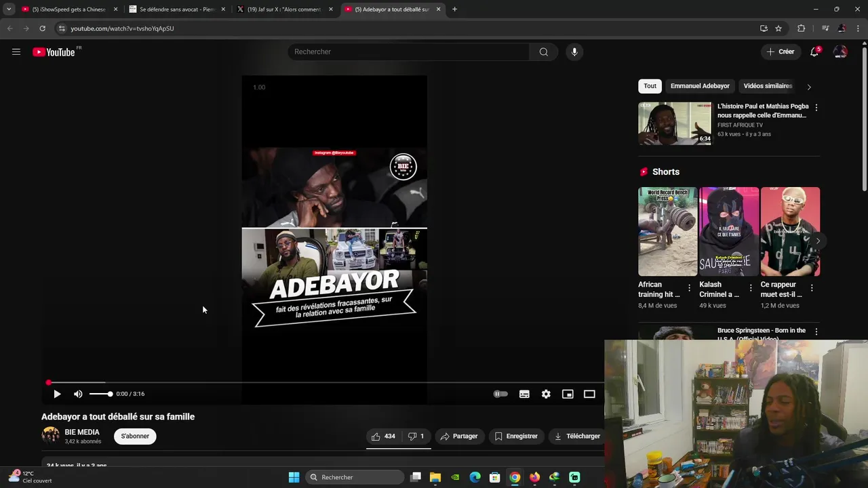The height and width of the screenshot is (488, 868).
Task: Open the notifications bell
Action: 814,52
